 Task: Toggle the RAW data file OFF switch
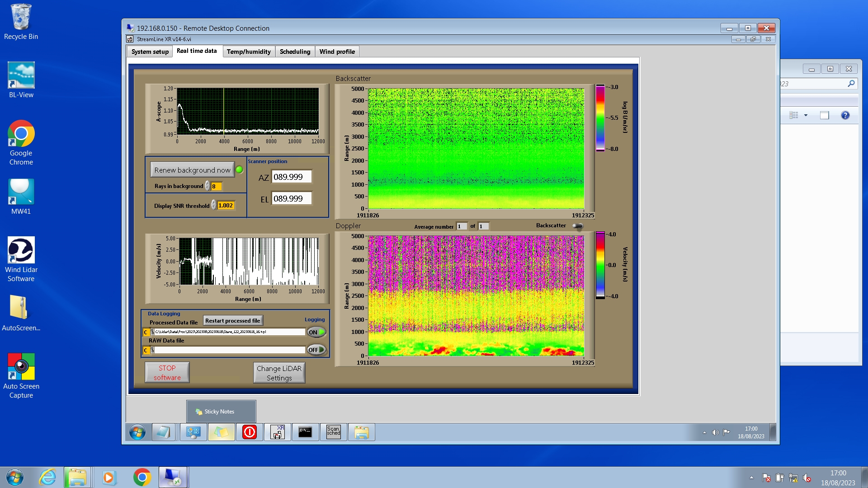[x=316, y=350]
